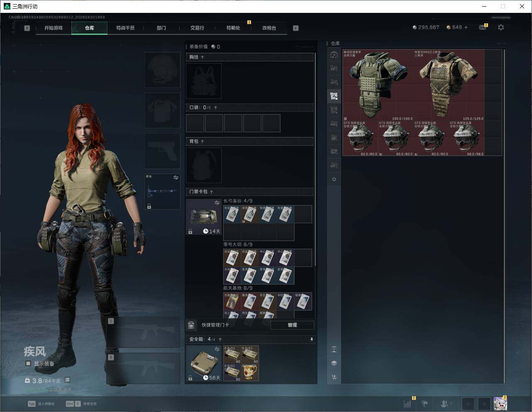This screenshot has width=532, height=412.
Task: Click the help icon next to 安全箱
Action: pyautogui.click(x=220, y=339)
